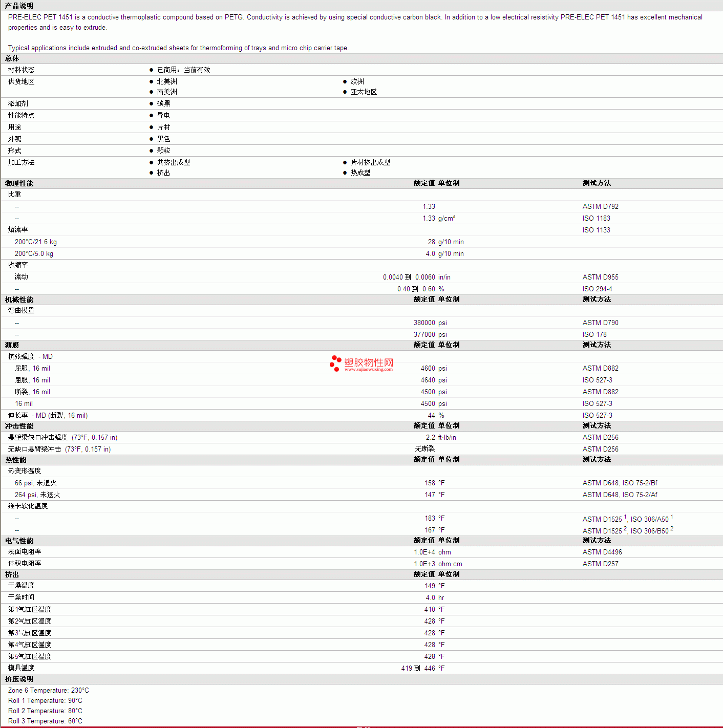
Task: Click the 干燥时间 row label
Action: (x=22, y=597)
